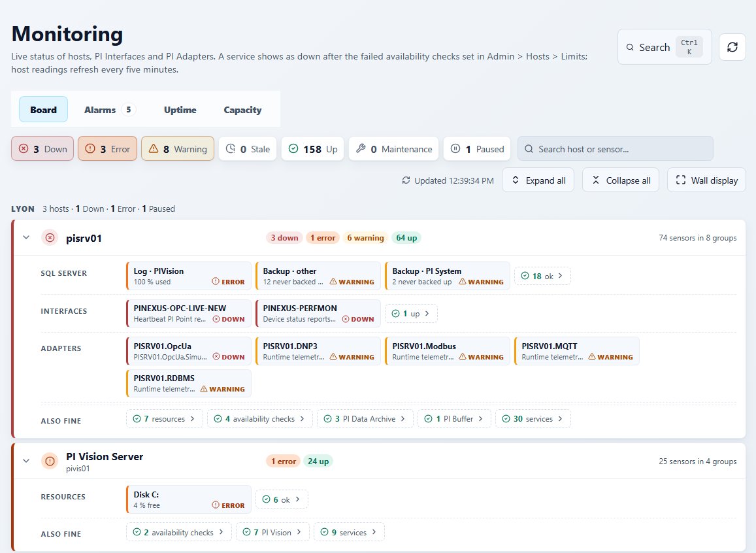Click the error icon on the Log · PIVision card
Screen dimensions: 756x553
tap(216, 282)
